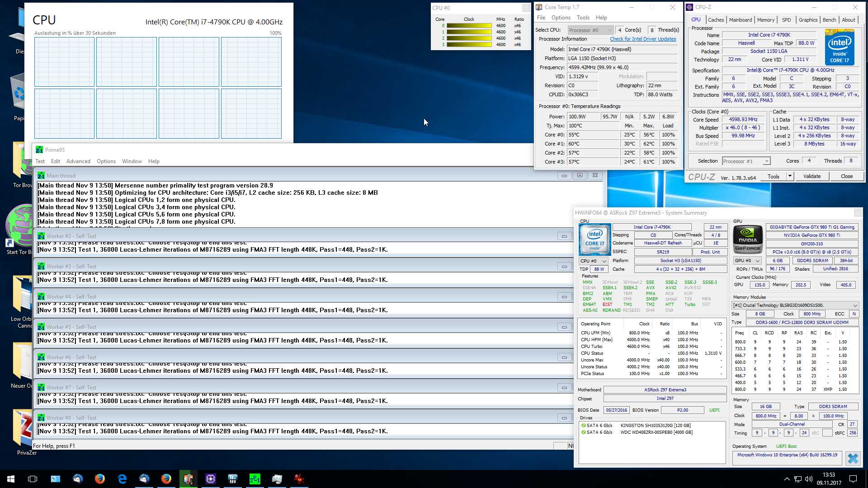Open Windows Task View on the taskbar

click(33, 479)
